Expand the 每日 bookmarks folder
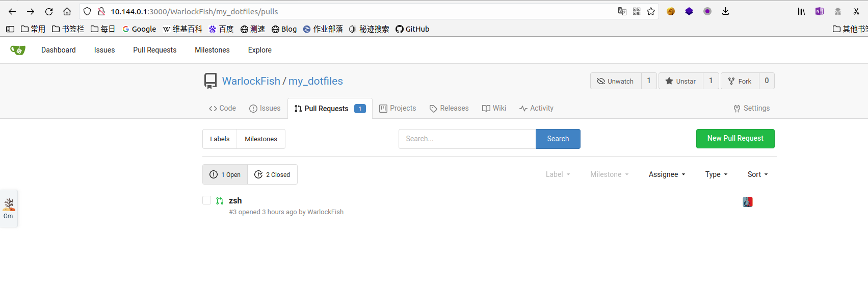The height and width of the screenshot is (283, 868). (x=103, y=29)
